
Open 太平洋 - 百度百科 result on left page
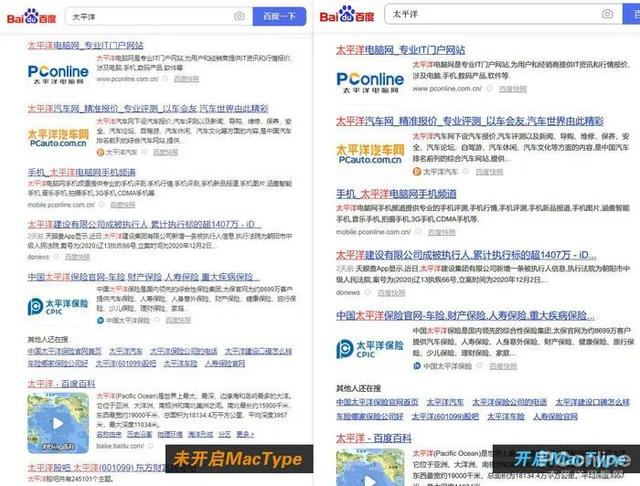[x=61, y=384]
